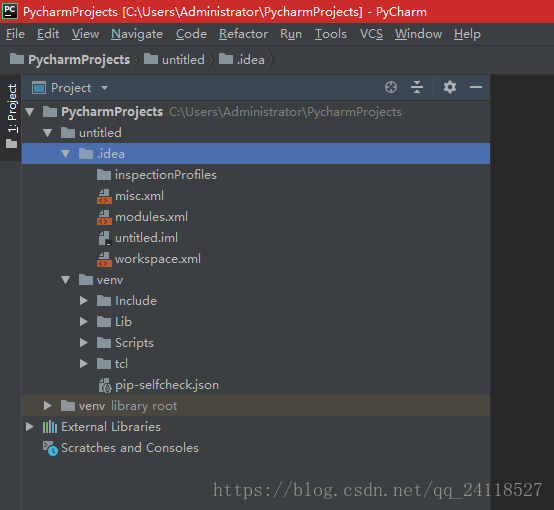554x510 pixels.
Task: Open the VCS menu
Action: 371,34
